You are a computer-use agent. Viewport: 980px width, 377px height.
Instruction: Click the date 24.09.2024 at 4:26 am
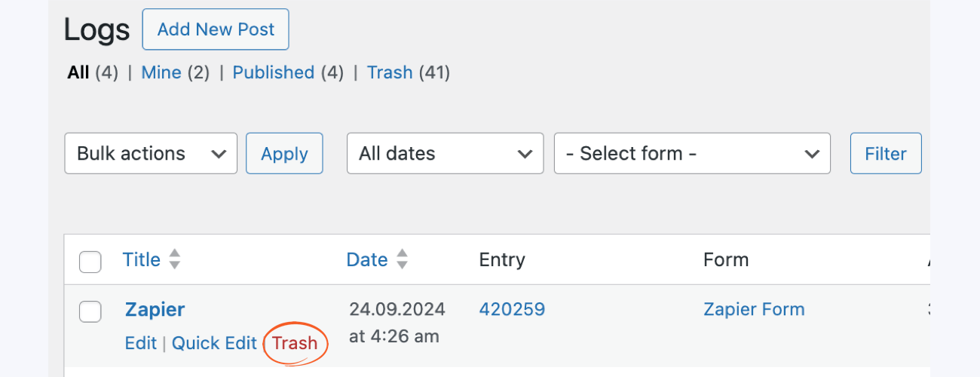coord(397,323)
